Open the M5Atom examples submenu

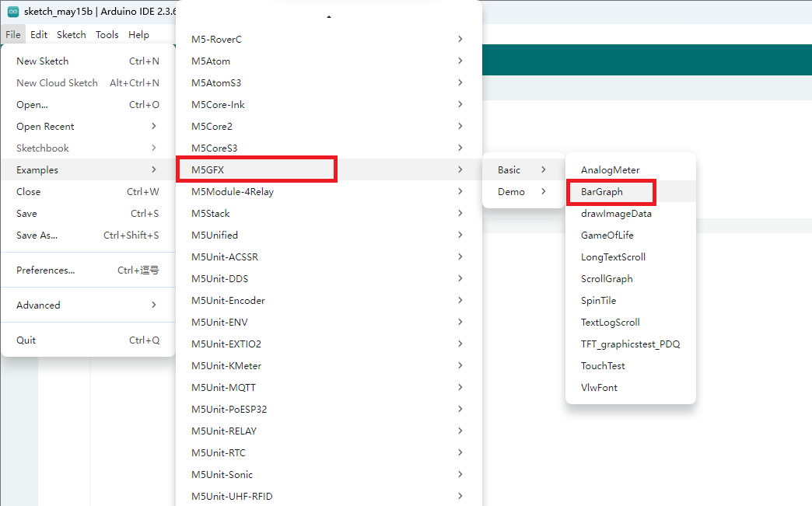click(329, 61)
